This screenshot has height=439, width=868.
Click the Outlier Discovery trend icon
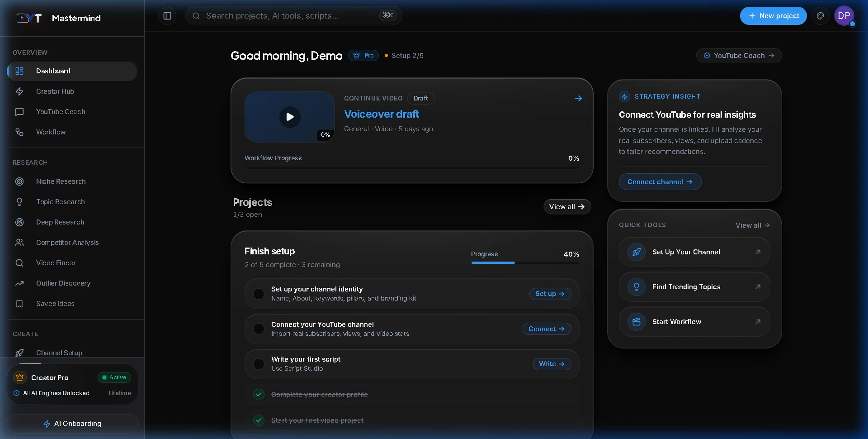pos(19,283)
